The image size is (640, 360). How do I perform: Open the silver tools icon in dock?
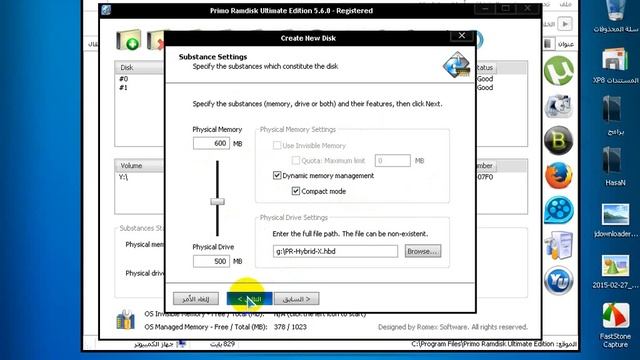click(558, 106)
